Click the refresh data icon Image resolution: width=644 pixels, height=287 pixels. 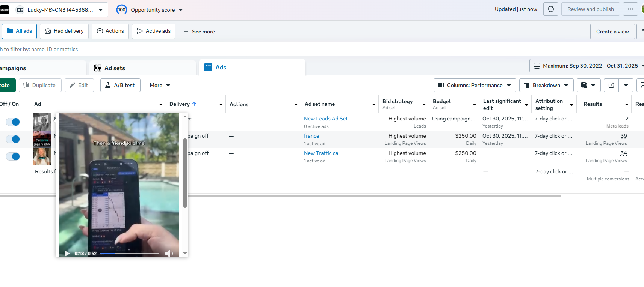click(551, 9)
